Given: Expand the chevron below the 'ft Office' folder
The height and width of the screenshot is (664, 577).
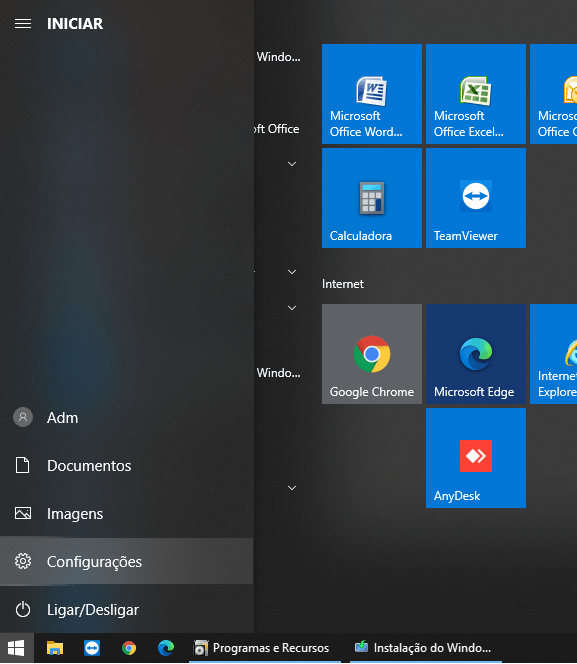Looking at the screenshot, I should pyautogui.click(x=292, y=164).
